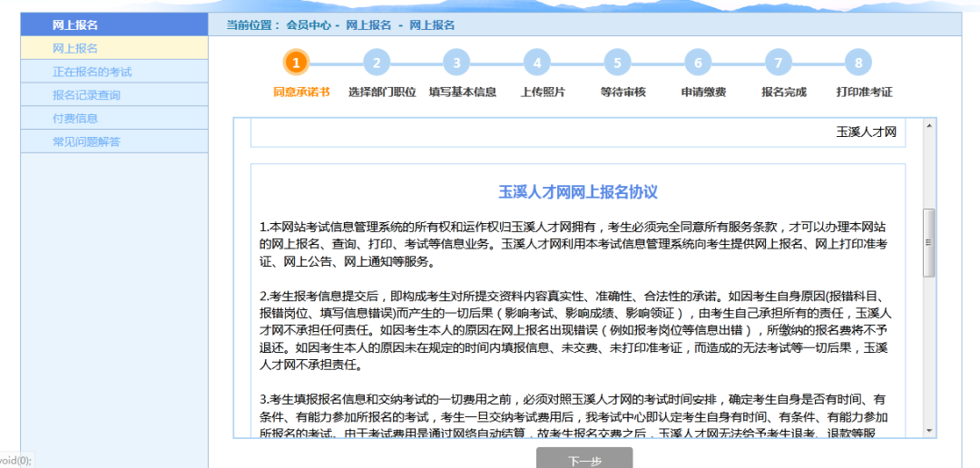Click step 5 circle for 等待审核

click(x=618, y=63)
